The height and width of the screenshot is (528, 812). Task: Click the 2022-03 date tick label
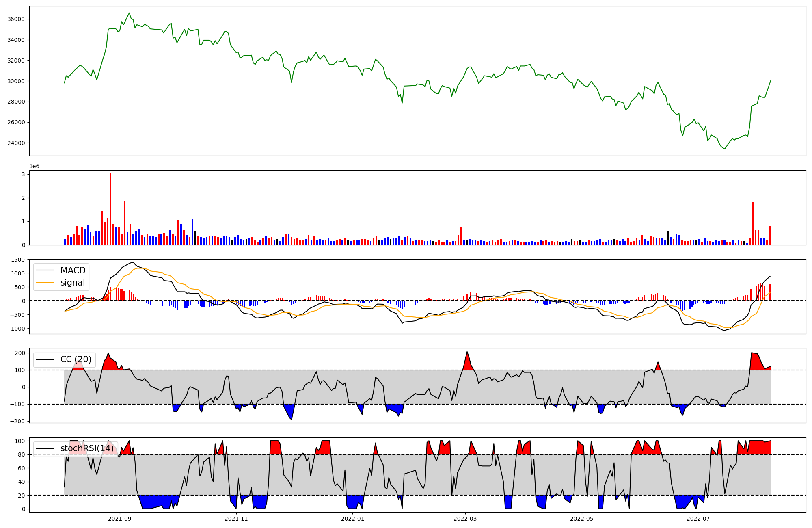[465, 519]
